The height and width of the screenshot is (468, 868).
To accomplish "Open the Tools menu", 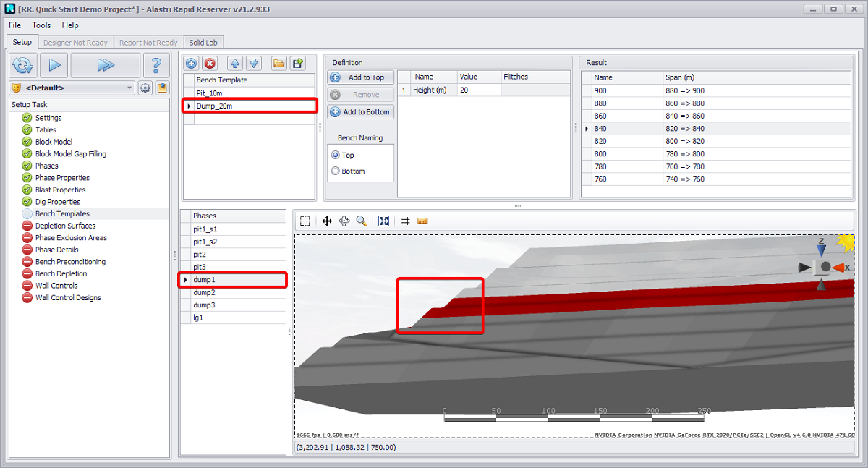I will [41, 25].
